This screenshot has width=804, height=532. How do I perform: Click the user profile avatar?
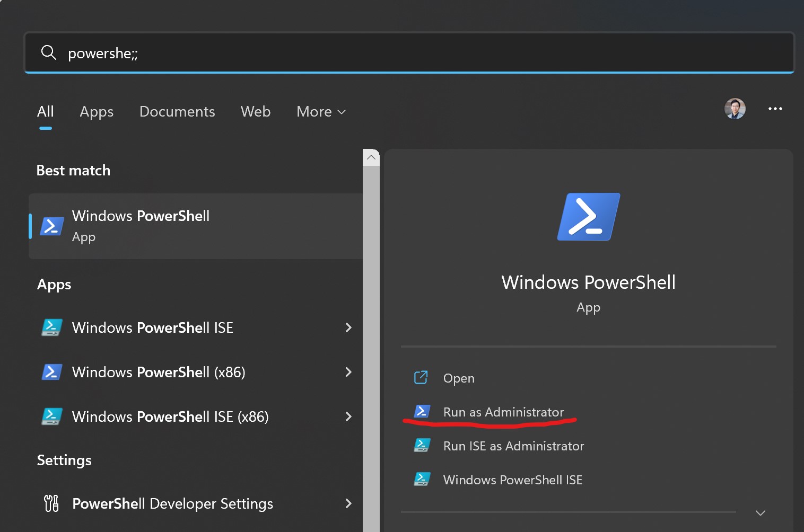(x=735, y=109)
